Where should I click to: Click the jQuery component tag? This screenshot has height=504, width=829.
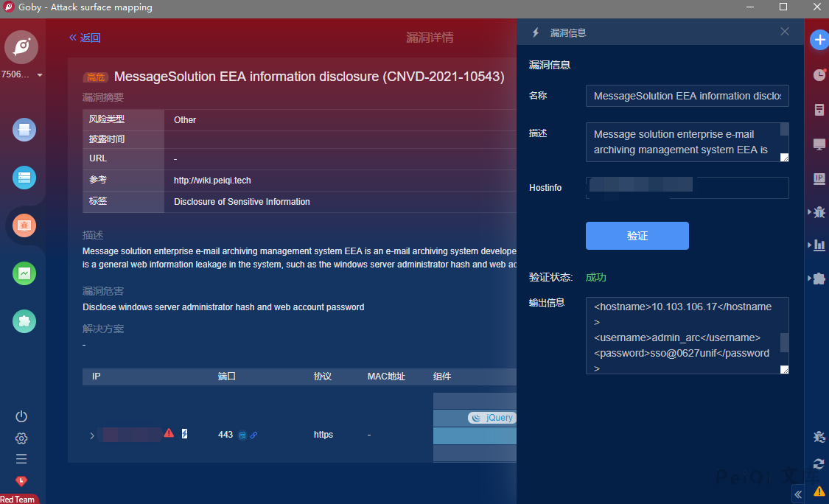(x=492, y=418)
